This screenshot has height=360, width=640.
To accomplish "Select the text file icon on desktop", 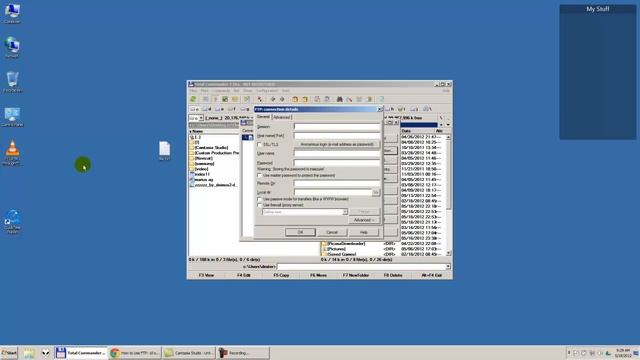I will (164, 150).
